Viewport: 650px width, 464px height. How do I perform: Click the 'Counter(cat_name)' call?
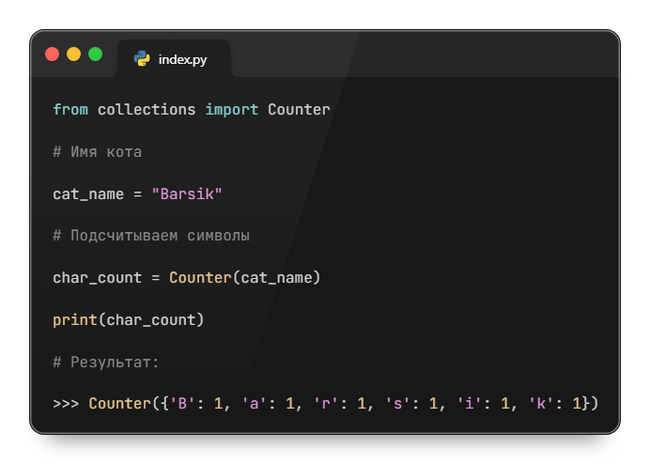(244, 277)
